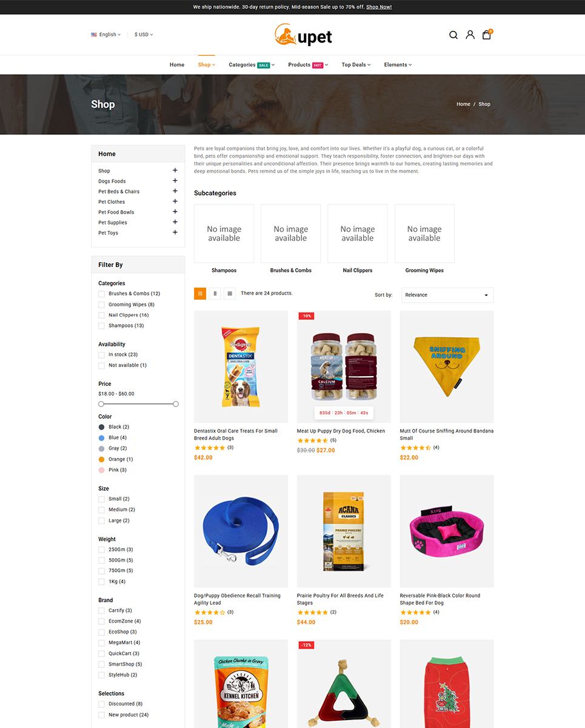Image resolution: width=585 pixels, height=728 pixels.
Task: Expand the Dogs Foods plus icon
Action: point(175,181)
